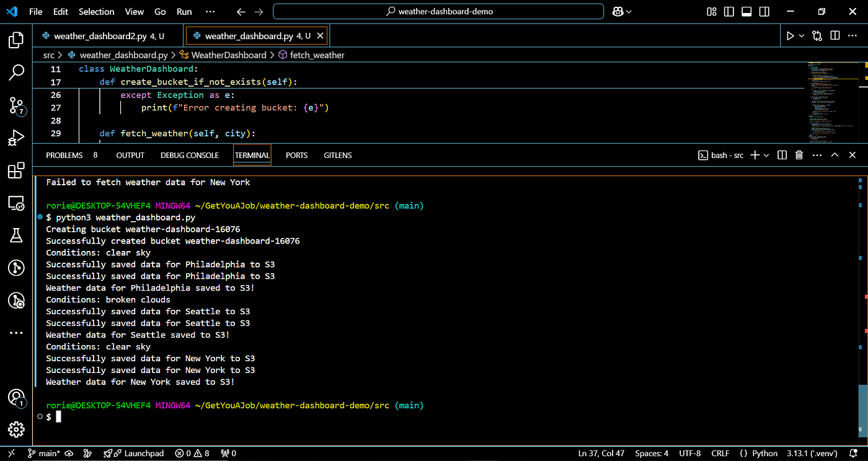Open the View menu
Image resolution: width=868 pixels, height=461 pixels.
click(x=135, y=12)
